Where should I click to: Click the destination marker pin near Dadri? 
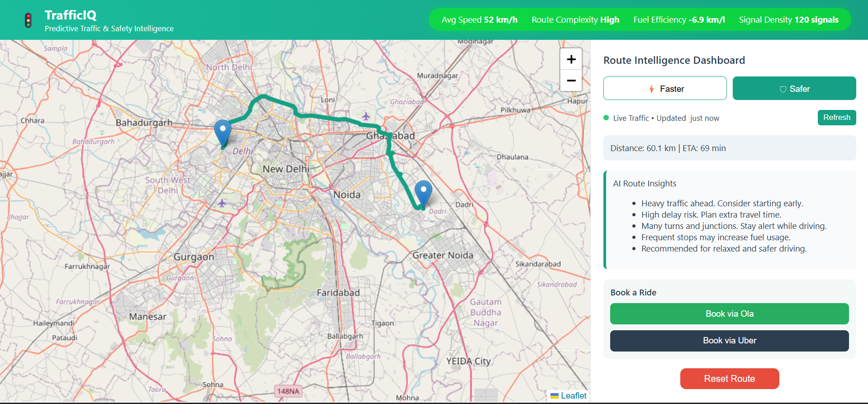423,195
